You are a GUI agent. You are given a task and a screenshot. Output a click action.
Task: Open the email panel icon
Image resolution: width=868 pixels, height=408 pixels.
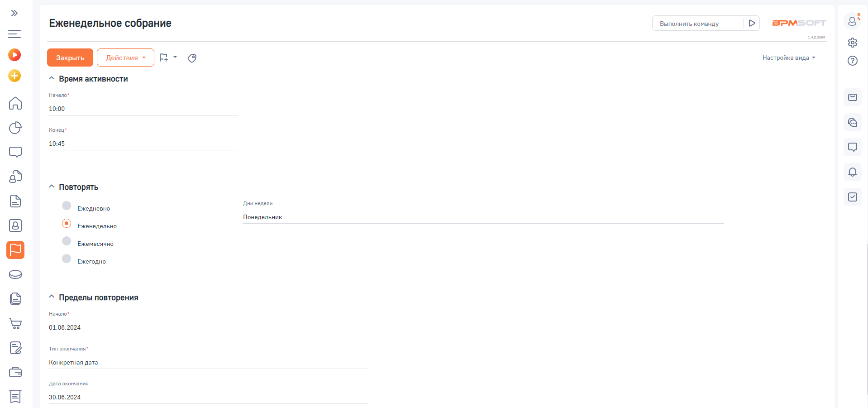pyautogui.click(x=852, y=97)
